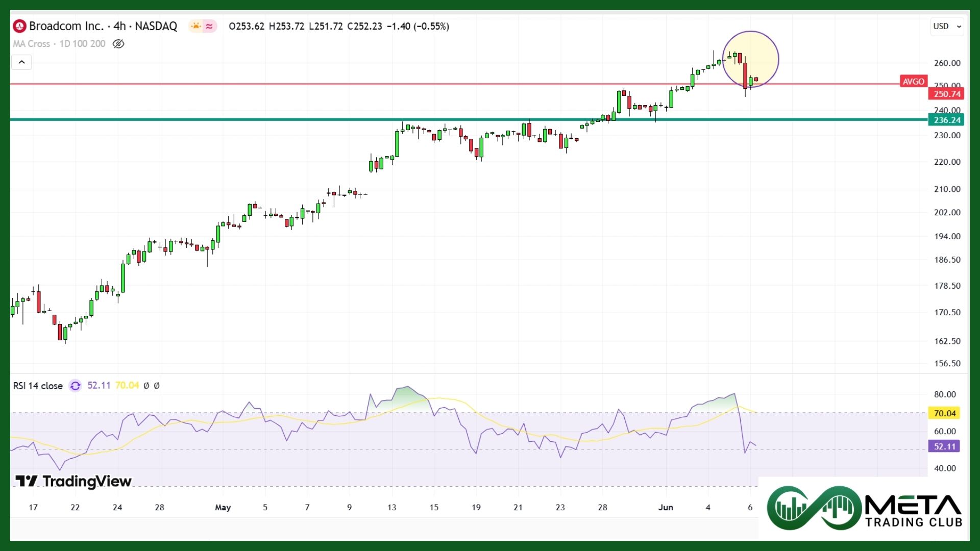Click the RSI 14 close label

click(x=38, y=386)
